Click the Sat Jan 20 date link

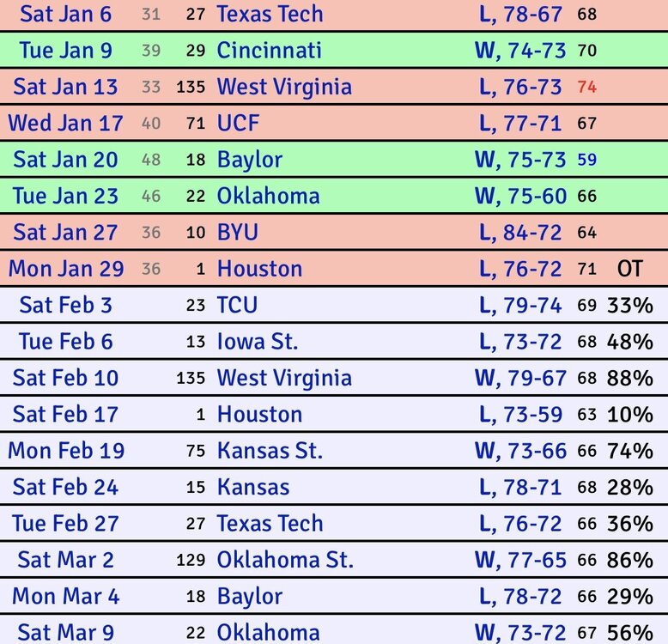pyautogui.click(x=65, y=160)
